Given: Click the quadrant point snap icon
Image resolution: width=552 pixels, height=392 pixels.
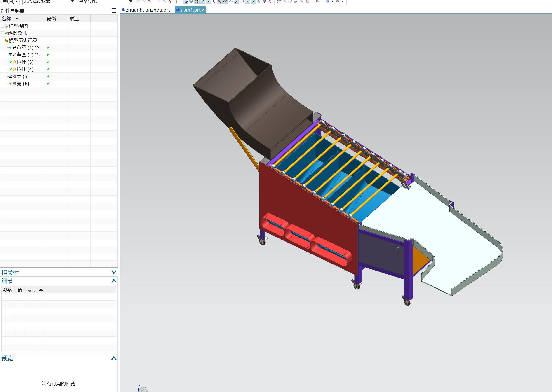Looking at the screenshot, I should pos(242,1).
